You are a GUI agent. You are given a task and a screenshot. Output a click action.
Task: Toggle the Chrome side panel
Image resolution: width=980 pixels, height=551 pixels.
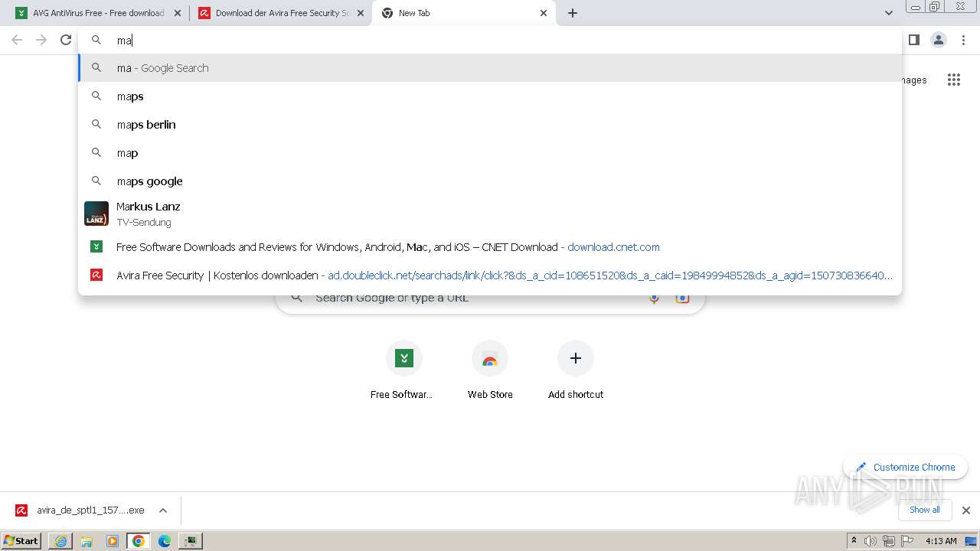click(913, 40)
